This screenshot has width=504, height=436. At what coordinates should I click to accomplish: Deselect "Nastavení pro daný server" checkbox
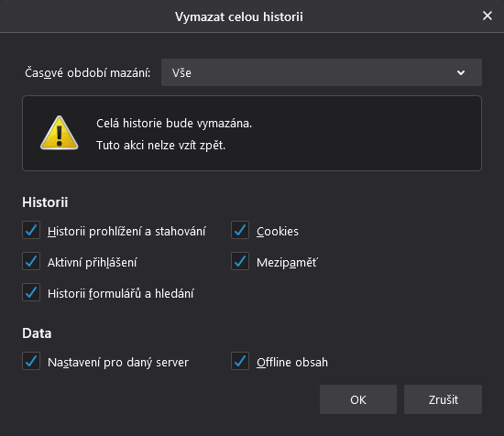31,361
